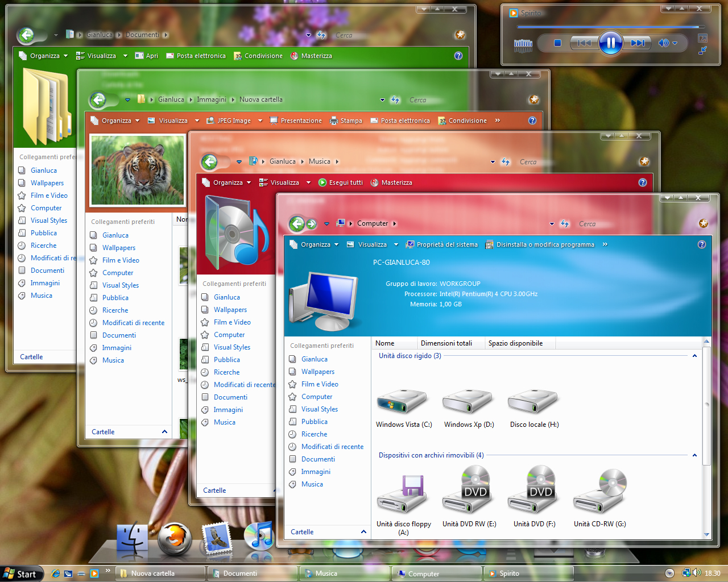Open the recent pages arrow in the Computer window
Screen dimensions: 728x582
pyautogui.click(x=326, y=224)
